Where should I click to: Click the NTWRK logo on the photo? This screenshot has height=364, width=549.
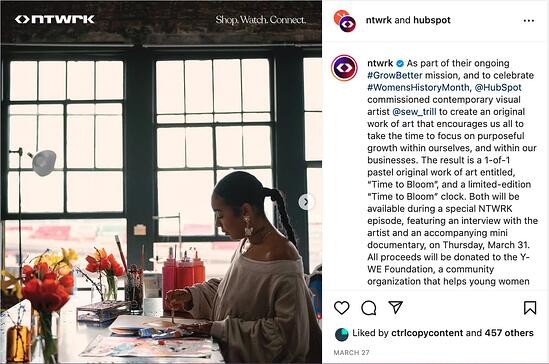click(55, 19)
